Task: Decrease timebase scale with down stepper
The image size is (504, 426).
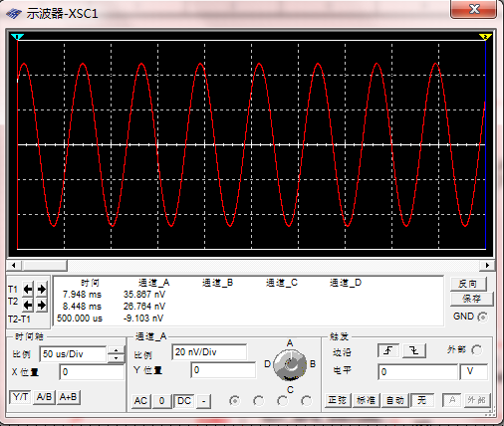Action: [116, 358]
